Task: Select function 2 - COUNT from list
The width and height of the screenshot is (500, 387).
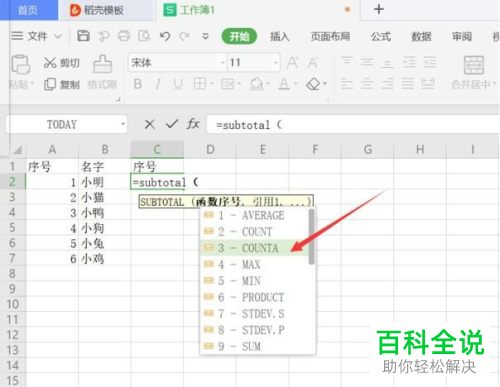Action: pos(255,232)
